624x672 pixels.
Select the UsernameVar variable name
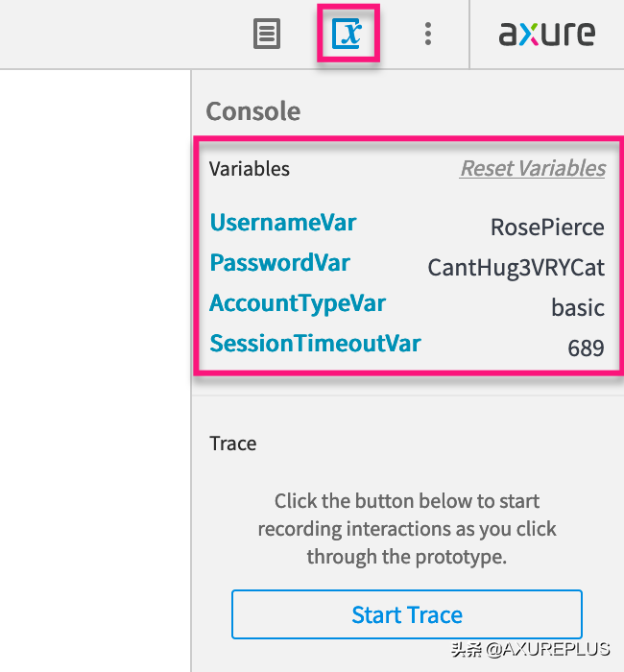tap(283, 223)
